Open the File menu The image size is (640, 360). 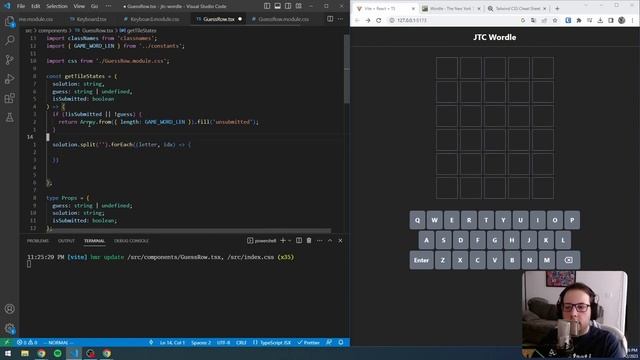[21, 6]
